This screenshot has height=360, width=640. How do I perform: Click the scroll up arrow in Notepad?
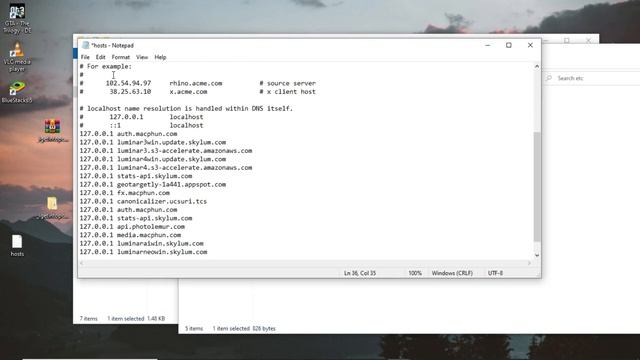click(537, 66)
